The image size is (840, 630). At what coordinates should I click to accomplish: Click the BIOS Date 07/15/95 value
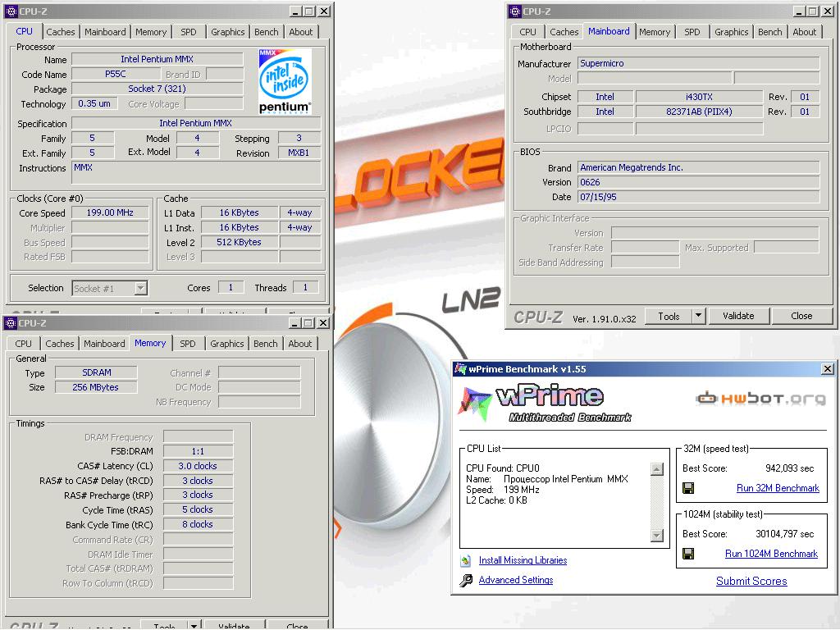click(x=699, y=197)
